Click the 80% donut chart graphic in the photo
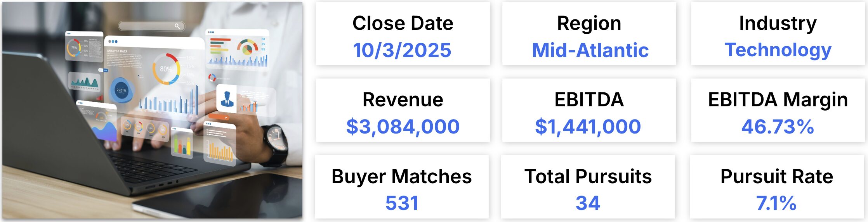The height and width of the screenshot is (222, 868). point(166,69)
